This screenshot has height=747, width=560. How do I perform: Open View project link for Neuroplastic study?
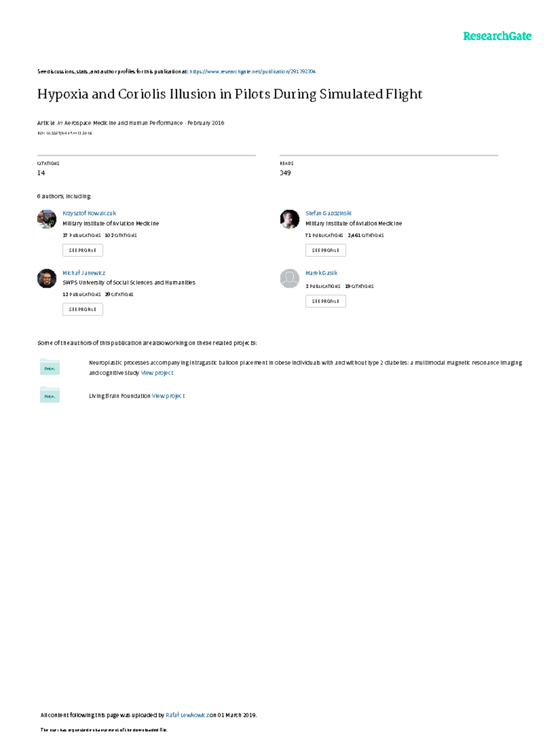157,373
